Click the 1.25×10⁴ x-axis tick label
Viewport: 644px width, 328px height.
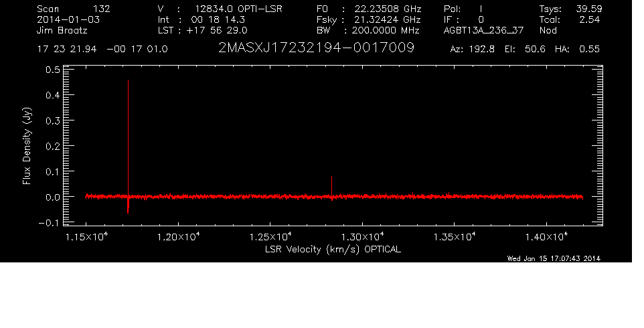click(270, 237)
